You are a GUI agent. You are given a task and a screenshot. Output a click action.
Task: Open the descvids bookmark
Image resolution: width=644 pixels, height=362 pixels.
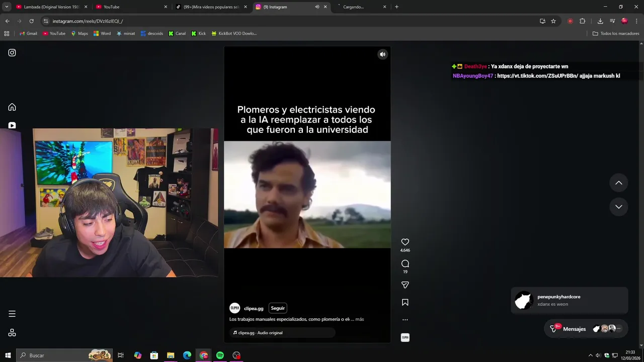click(x=152, y=34)
